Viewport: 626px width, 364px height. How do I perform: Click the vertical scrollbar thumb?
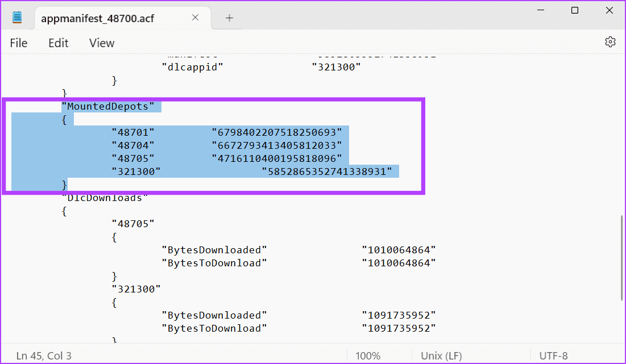pyautogui.click(x=621, y=258)
